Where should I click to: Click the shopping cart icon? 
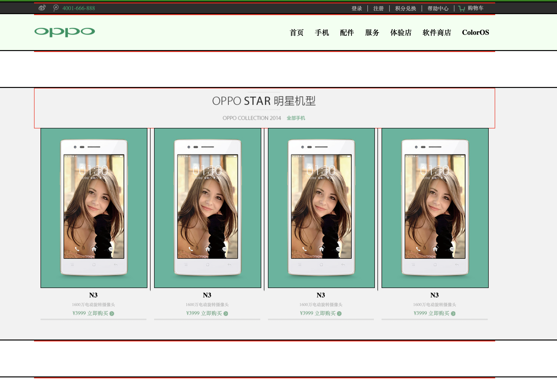[x=461, y=8]
